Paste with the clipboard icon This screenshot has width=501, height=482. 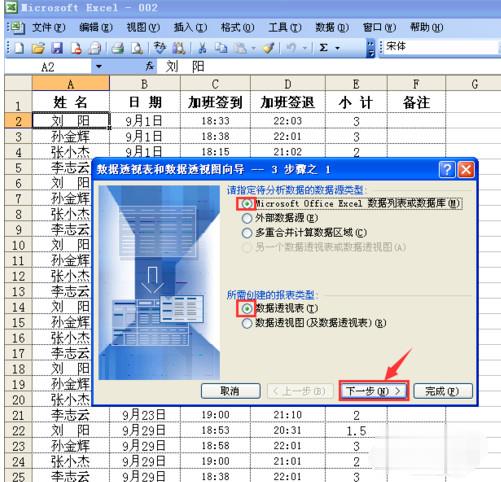coord(240,48)
